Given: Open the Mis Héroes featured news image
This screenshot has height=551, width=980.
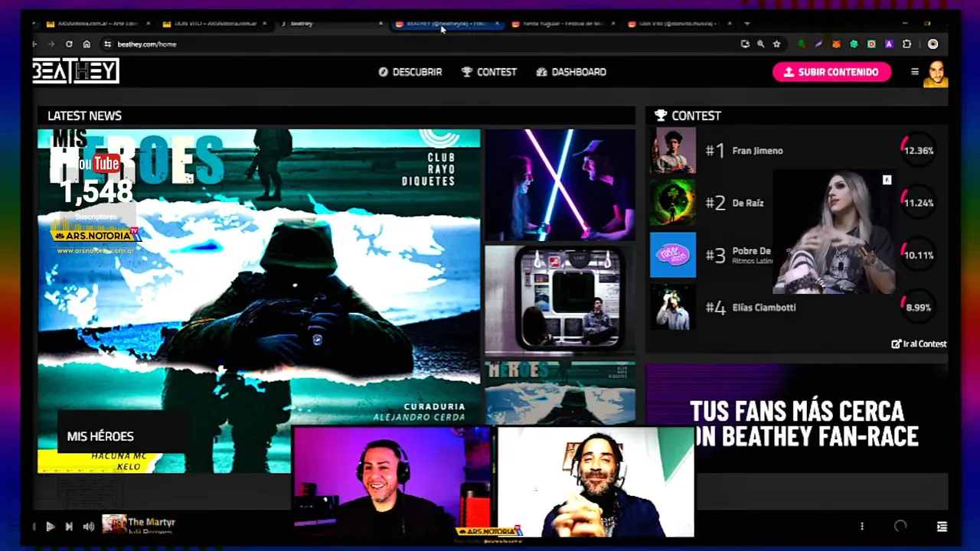Looking at the screenshot, I should pos(259,301).
